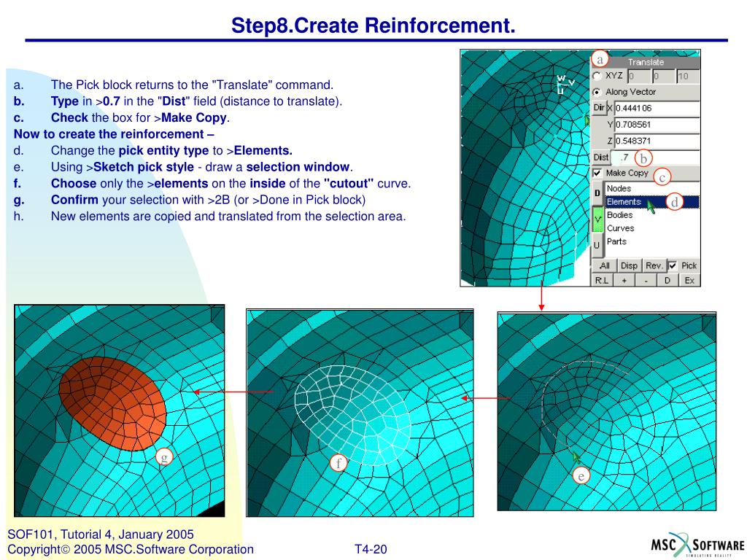Click the Z field with 0.548371
747x560 pixels.
(657, 141)
